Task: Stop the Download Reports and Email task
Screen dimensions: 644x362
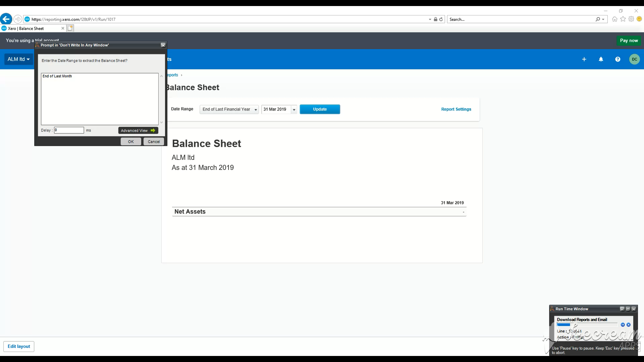Action: (629, 325)
